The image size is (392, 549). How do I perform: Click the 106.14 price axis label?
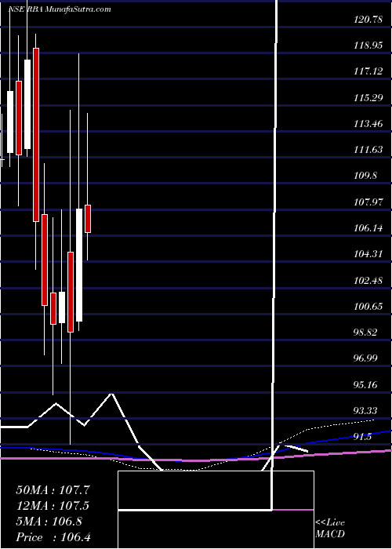point(368,228)
